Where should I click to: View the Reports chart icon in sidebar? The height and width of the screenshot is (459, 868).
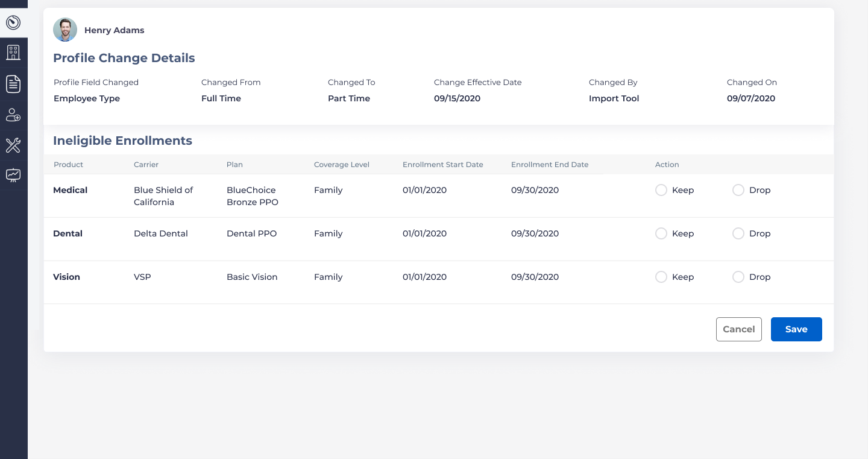pyautogui.click(x=13, y=175)
